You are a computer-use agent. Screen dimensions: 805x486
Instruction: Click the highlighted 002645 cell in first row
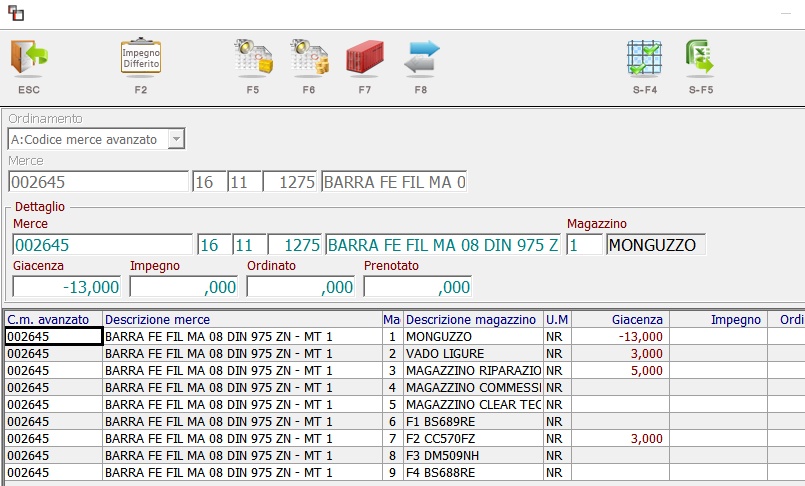coord(54,337)
